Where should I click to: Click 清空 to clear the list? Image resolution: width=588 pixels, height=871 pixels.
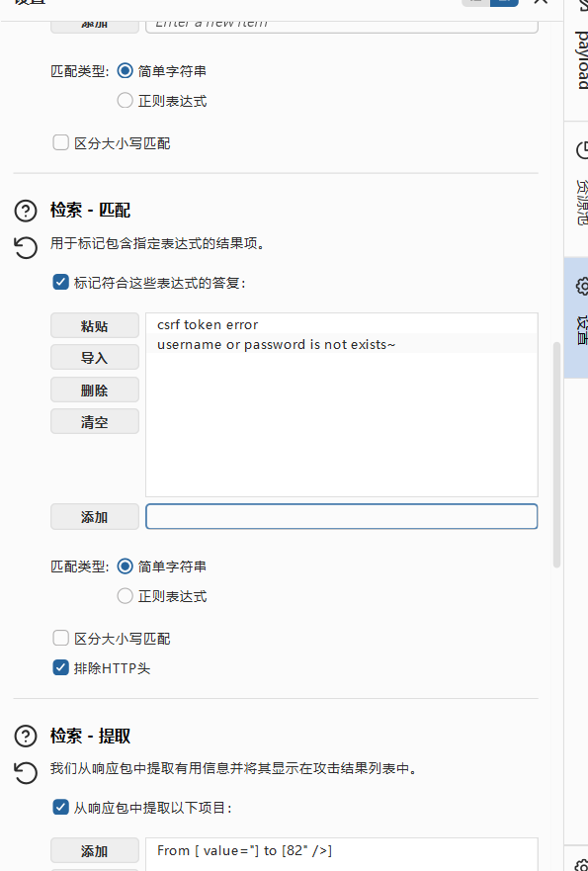(95, 421)
